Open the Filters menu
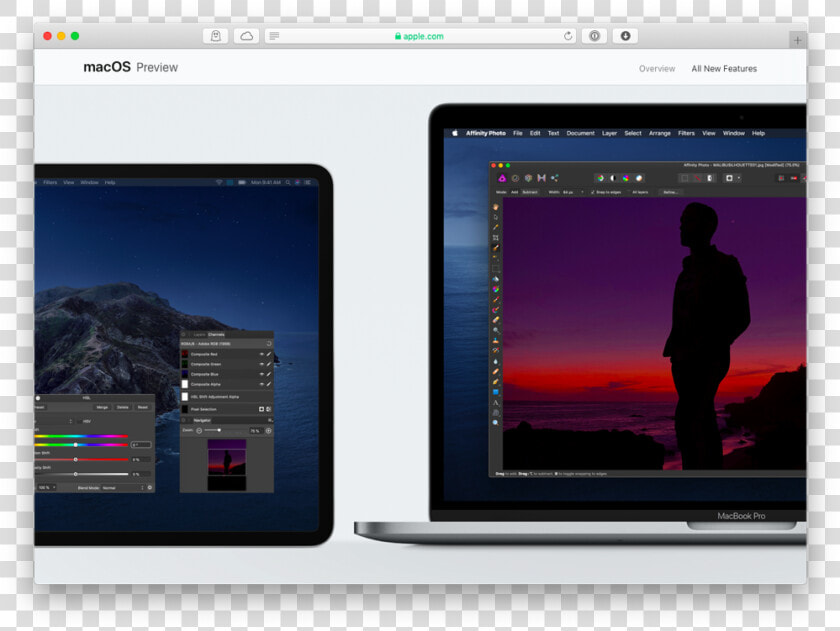This screenshot has width=840, height=631. click(x=686, y=133)
